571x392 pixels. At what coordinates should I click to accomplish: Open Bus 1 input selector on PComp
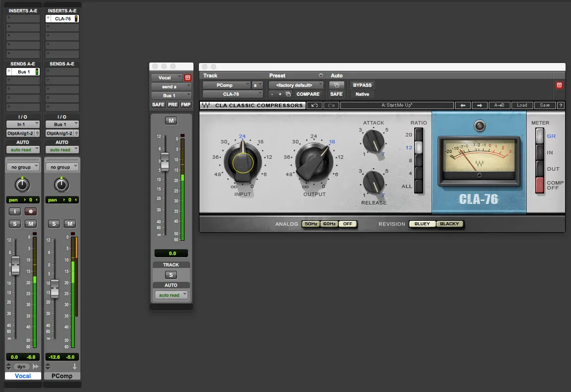(x=62, y=124)
